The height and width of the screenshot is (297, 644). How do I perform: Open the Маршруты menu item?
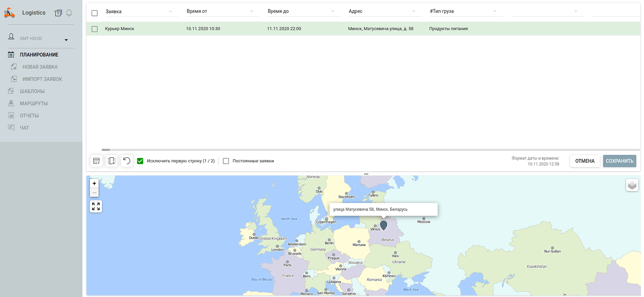[x=34, y=104]
